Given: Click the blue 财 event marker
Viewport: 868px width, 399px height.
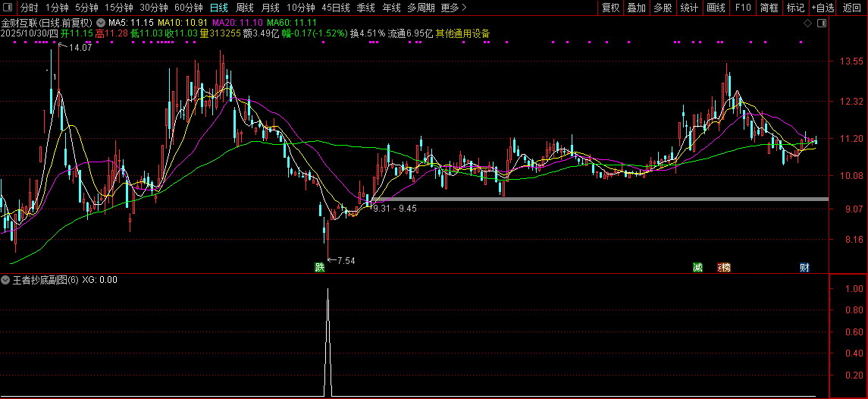Looking at the screenshot, I should coord(804,268).
